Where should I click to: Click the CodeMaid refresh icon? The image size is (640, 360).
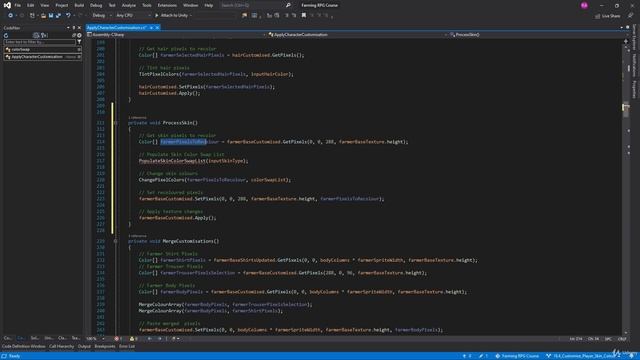tap(6, 35)
